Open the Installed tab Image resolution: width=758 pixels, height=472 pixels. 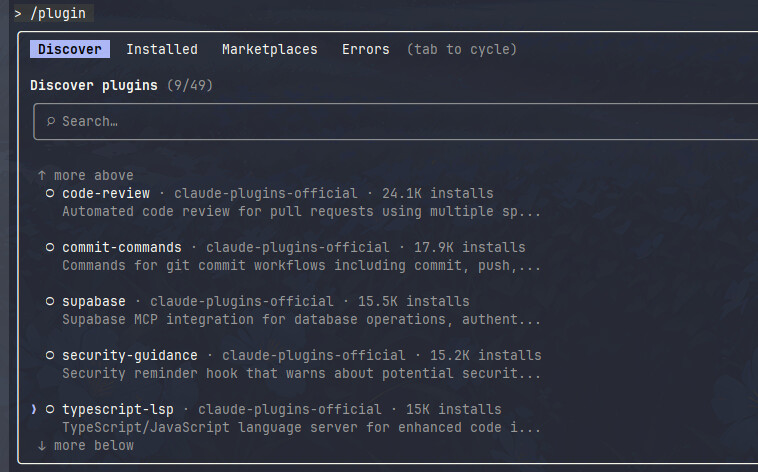tap(162, 49)
